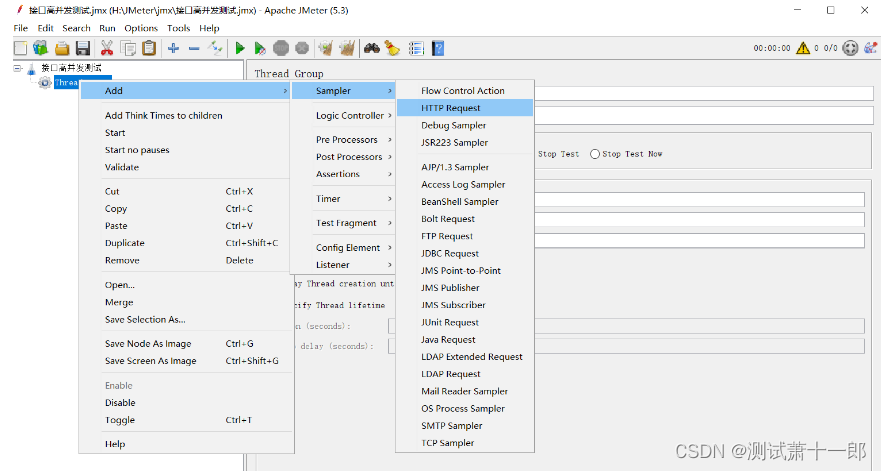
Task: Click the remote engine globe icon
Action: pyautogui.click(x=851, y=48)
